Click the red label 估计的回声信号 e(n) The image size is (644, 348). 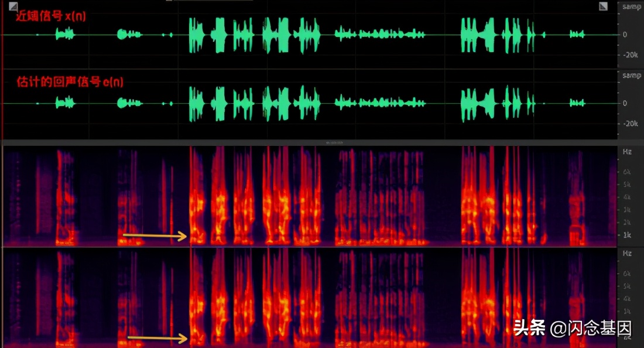click(70, 83)
